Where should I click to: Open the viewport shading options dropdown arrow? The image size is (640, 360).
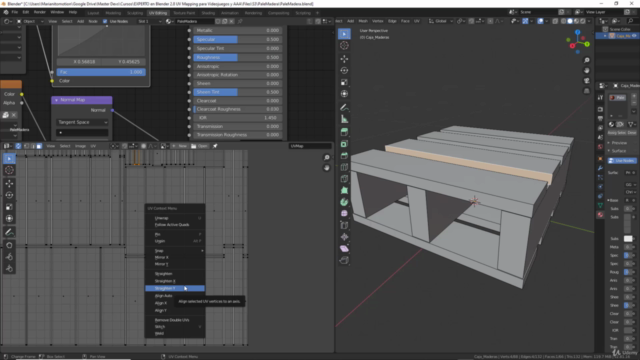pos(589,21)
